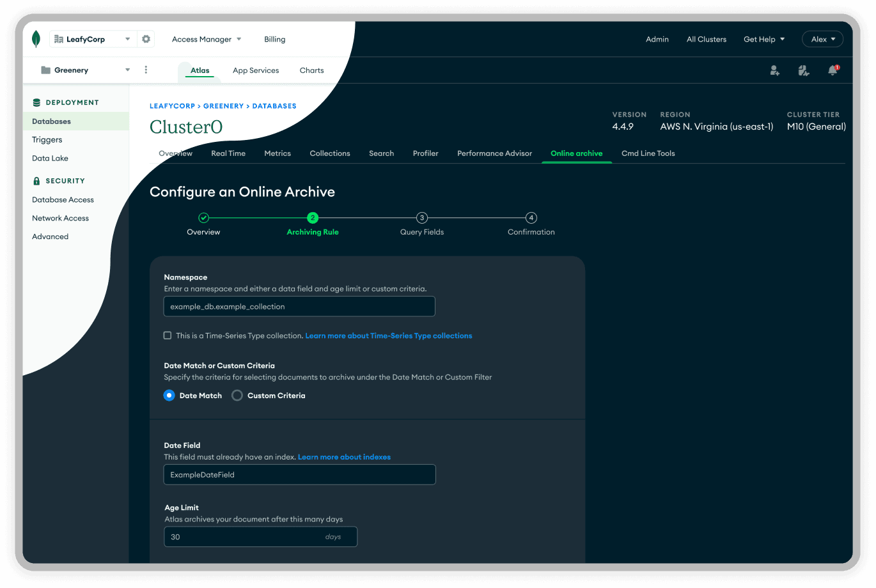This screenshot has width=876, height=588.
Task: Open the activity feed icon
Action: point(804,72)
